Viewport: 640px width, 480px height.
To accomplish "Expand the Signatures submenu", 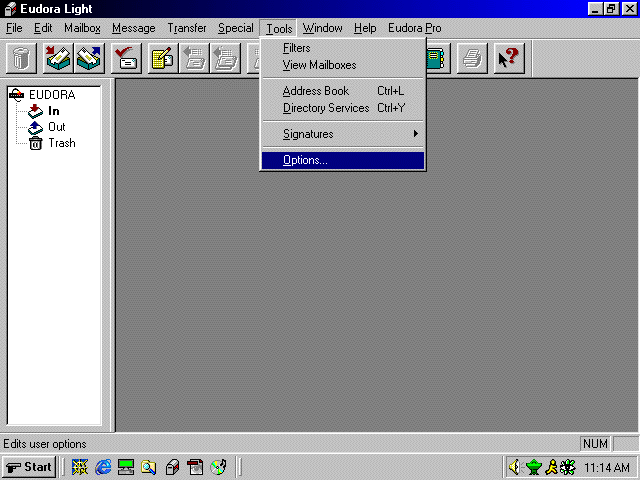I will point(342,134).
